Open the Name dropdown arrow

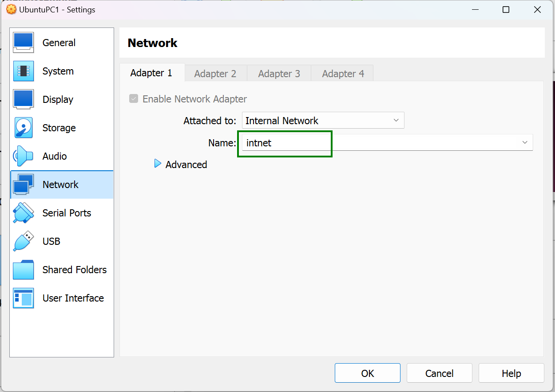(525, 142)
